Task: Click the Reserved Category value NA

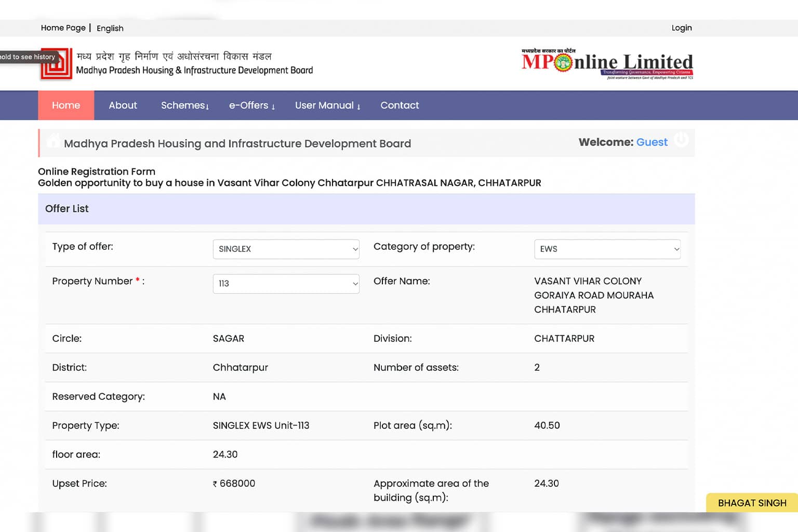Action: coord(219,397)
